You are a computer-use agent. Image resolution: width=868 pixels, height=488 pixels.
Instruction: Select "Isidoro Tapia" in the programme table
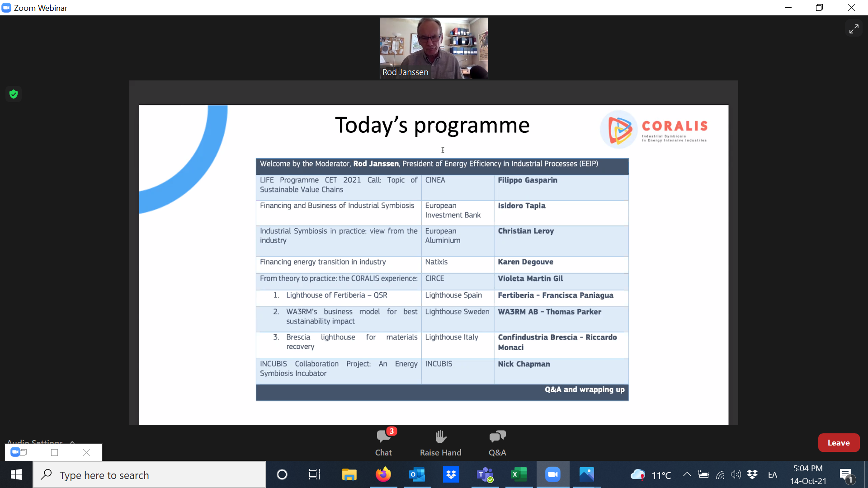522,206
